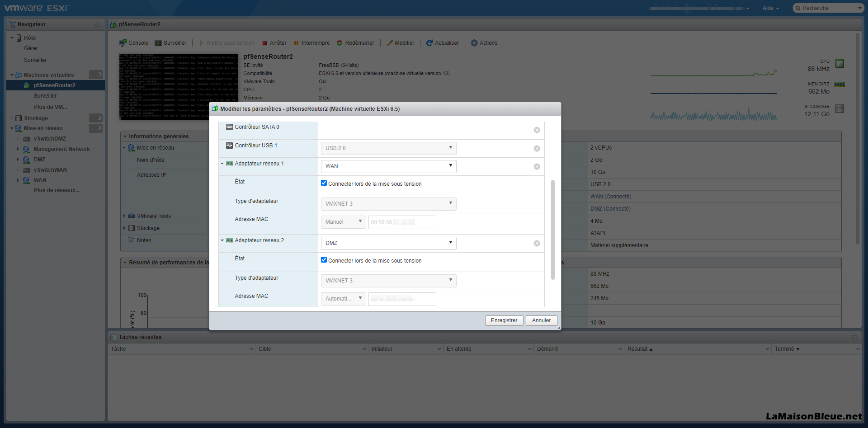Open adapter 1 VMXNET 3 type dropdown
868x428 pixels.
[x=389, y=204]
